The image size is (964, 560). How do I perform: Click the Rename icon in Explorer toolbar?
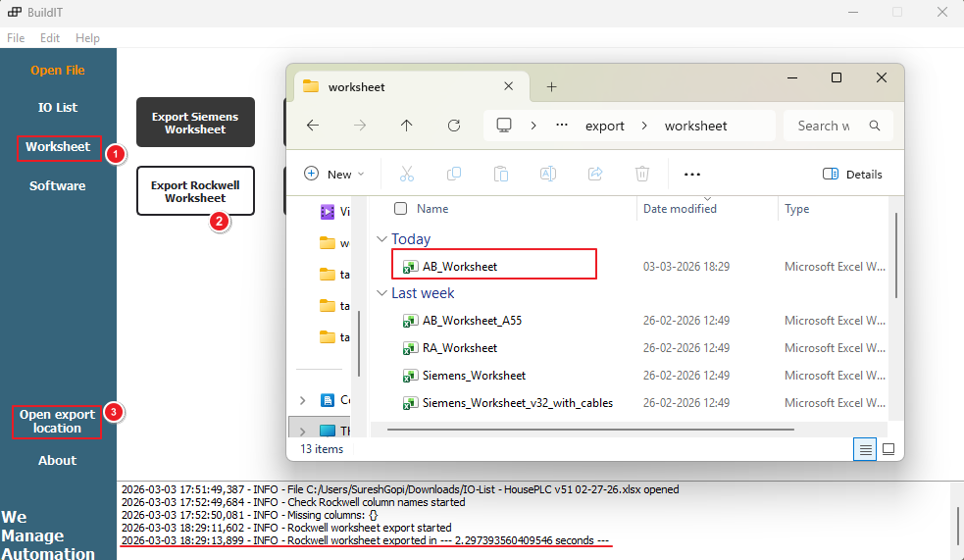(548, 174)
